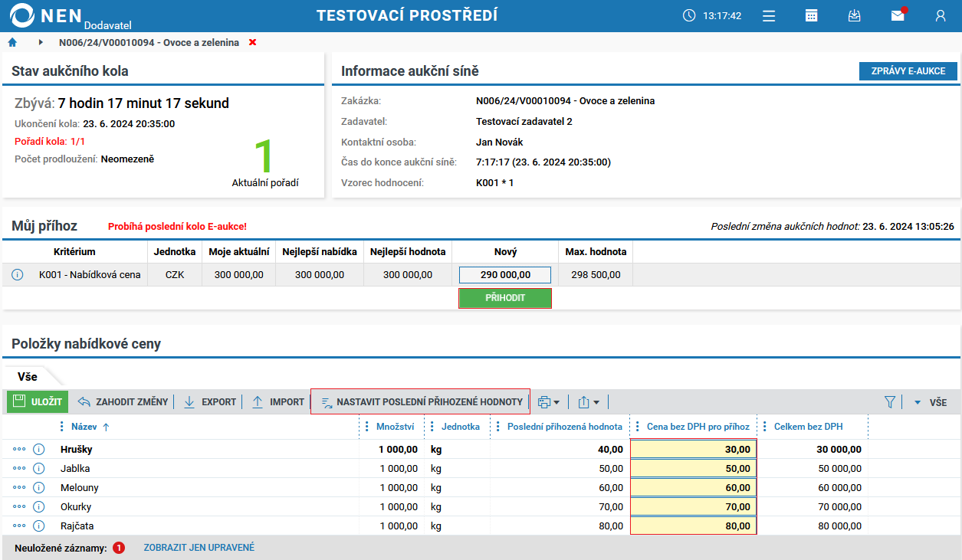Open the hamburger main menu

click(769, 15)
